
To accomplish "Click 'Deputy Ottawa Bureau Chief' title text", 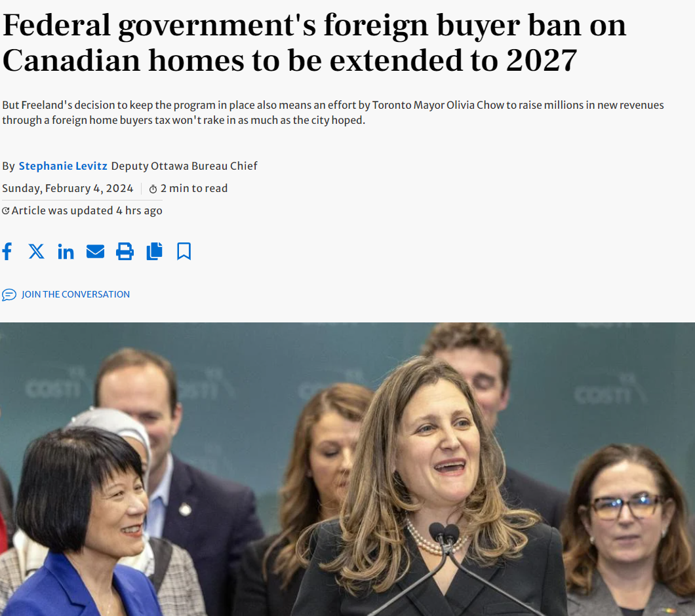I will pyautogui.click(x=184, y=166).
